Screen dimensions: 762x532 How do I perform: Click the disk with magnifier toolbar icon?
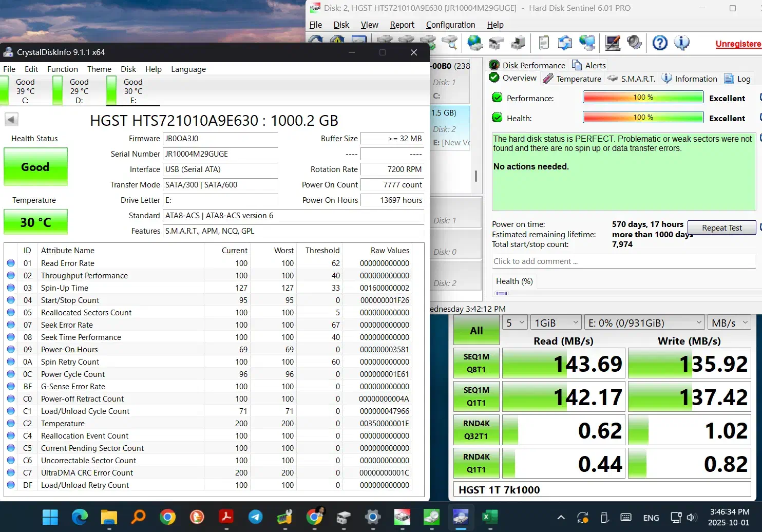(449, 43)
